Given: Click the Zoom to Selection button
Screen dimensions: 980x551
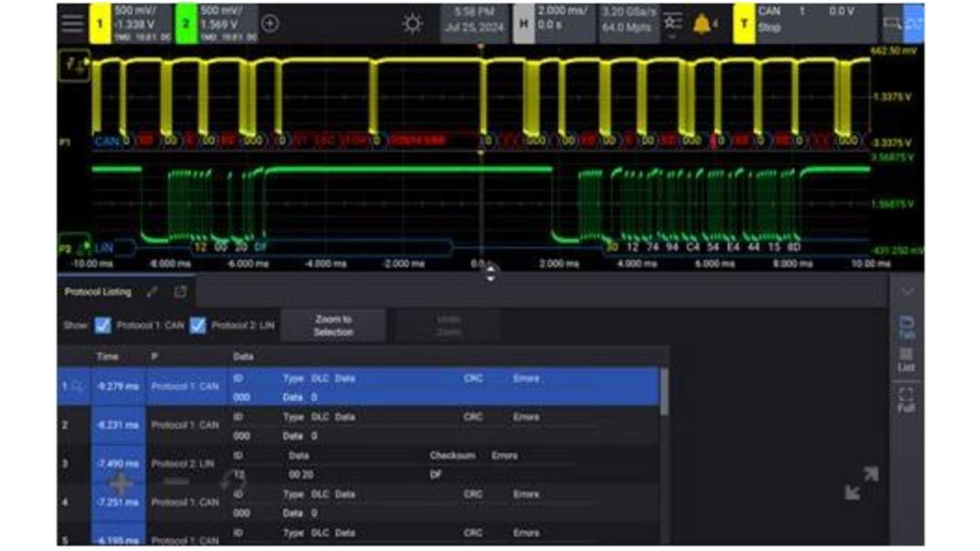Looking at the screenshot, I should click(x=333, y=325).
